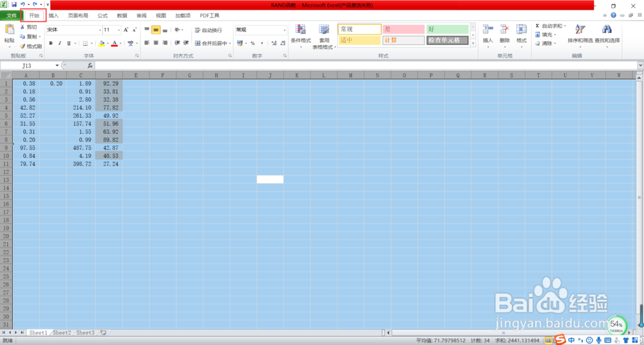Viewport: 644px width, 345px height.
Task: Select cell containing 487.75
Action: click(x=81, y=147)
